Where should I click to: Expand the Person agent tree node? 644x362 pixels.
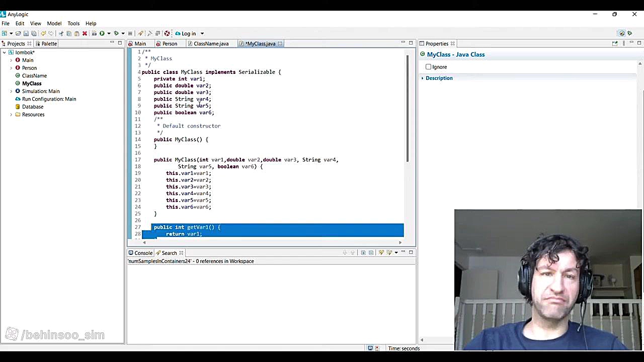(x=11, y=68)
